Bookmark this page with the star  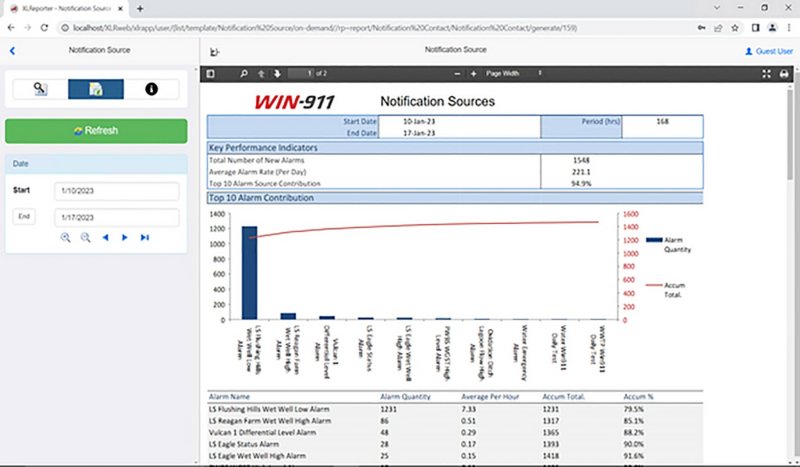pyautogui.click(x=735, y=28)
